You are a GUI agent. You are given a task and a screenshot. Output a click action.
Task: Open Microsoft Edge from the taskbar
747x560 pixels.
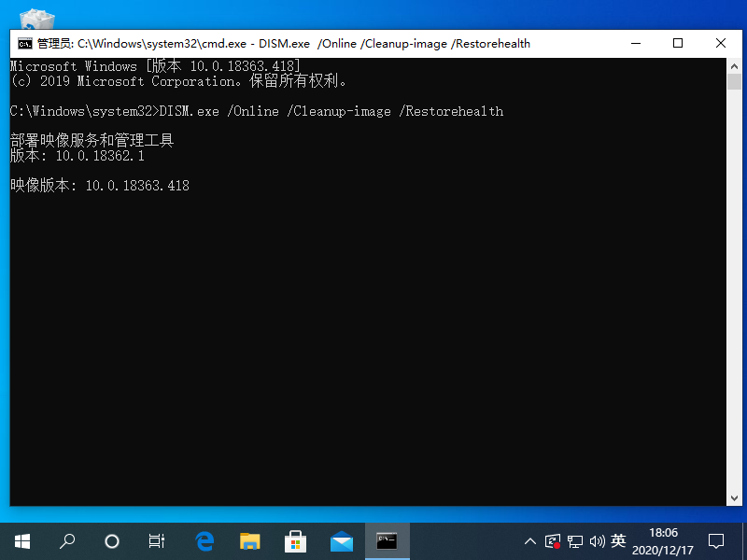click(204, 540)
